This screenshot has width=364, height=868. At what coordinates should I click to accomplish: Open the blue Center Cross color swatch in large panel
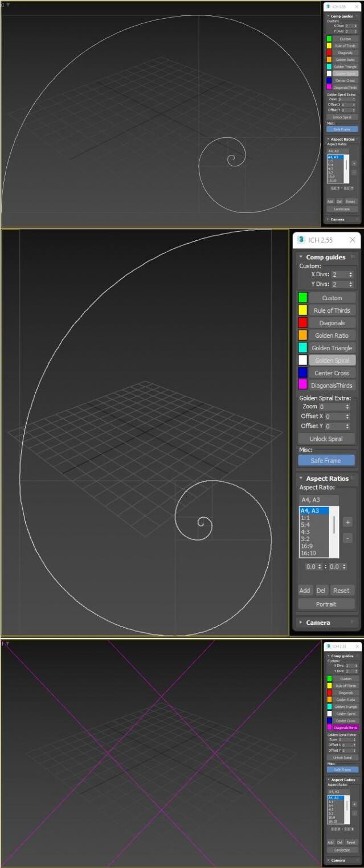[x=302, y=372]
